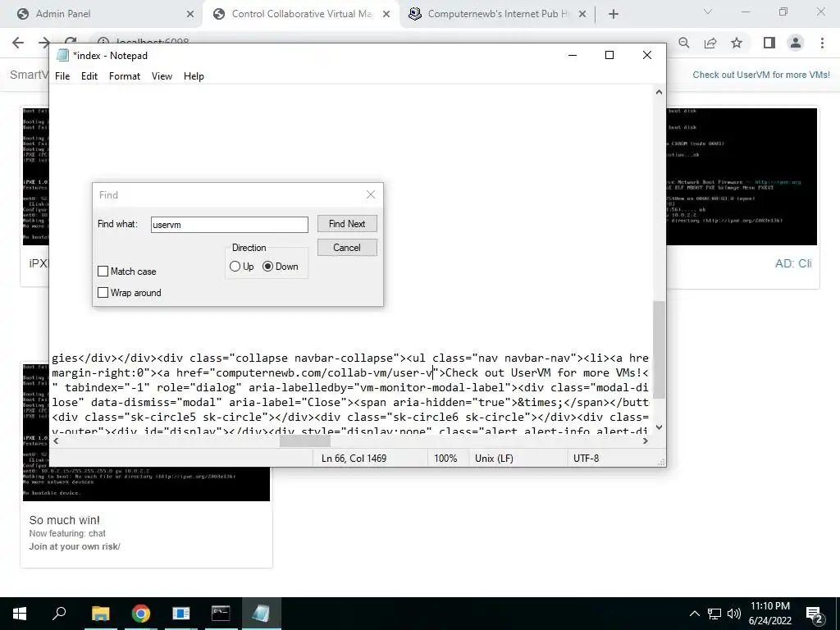Enable the Wrap around checkbox
The height and width of the screenshot is (630, 840).
pyautogui.click(x=103, y=293)
